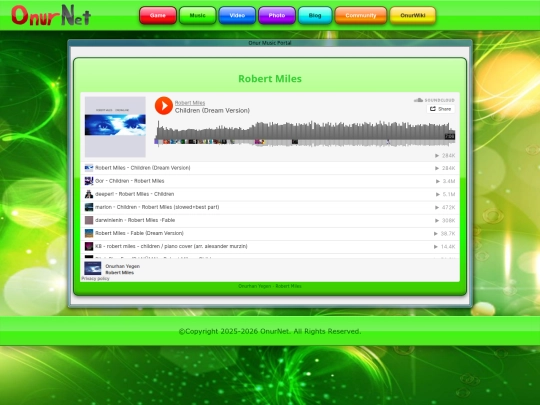Screen dimensions: 540x405
Task: Click the Share button in player
Action: [x=440, y=109]
